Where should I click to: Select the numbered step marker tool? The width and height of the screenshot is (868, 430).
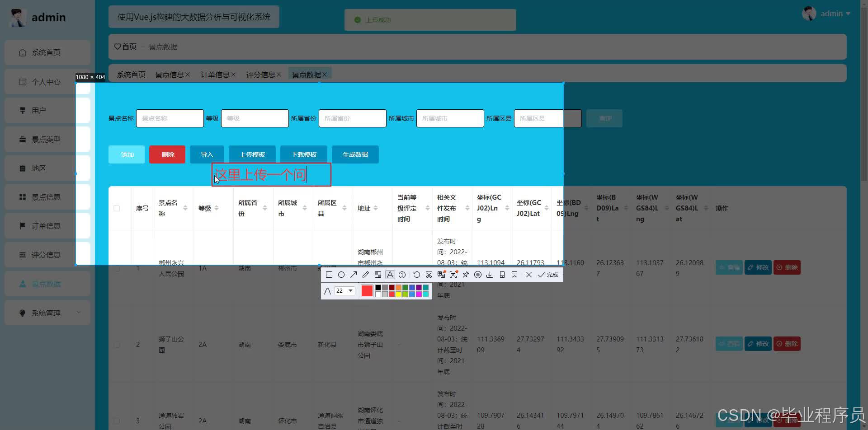pos(402,275)
